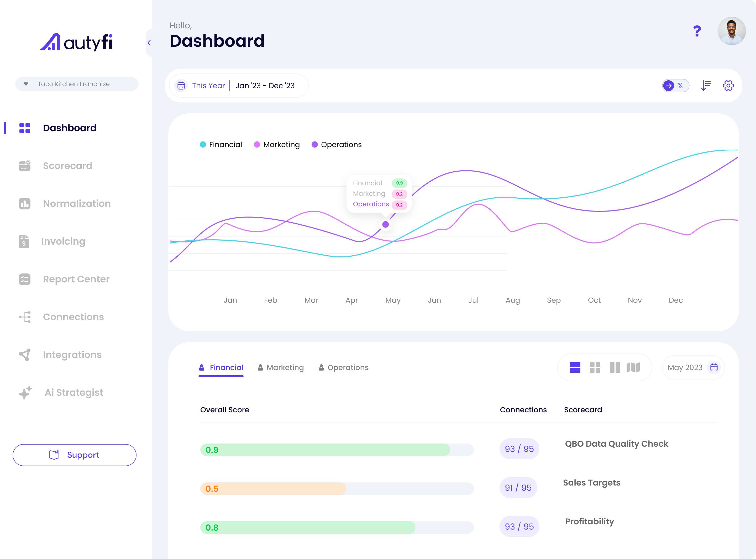Viewport: 756px width, 559px height.
Task: Toggle the percent display switch
Action: click(675, 86)
